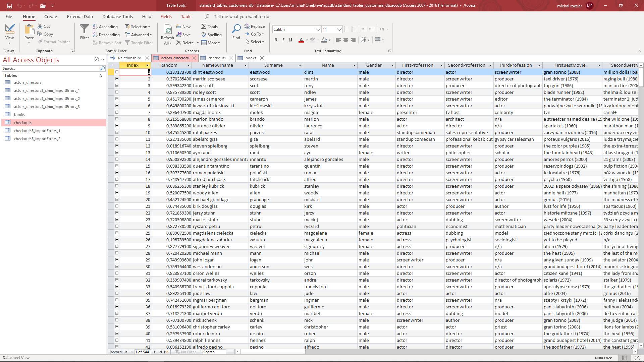The height and width of the screenshot is (362, 644).
Task: Open the Create ribbon tab
Action: (x=51, y=16)
